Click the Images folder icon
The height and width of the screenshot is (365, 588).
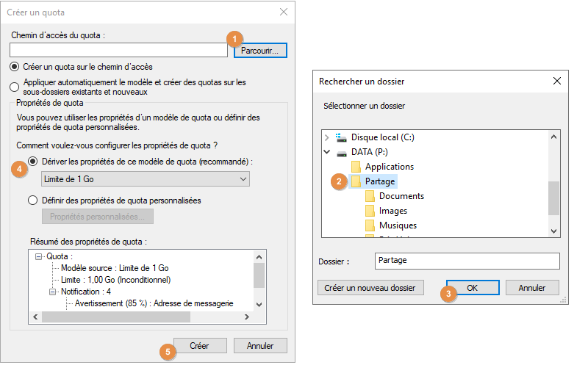tap(370, 211)
